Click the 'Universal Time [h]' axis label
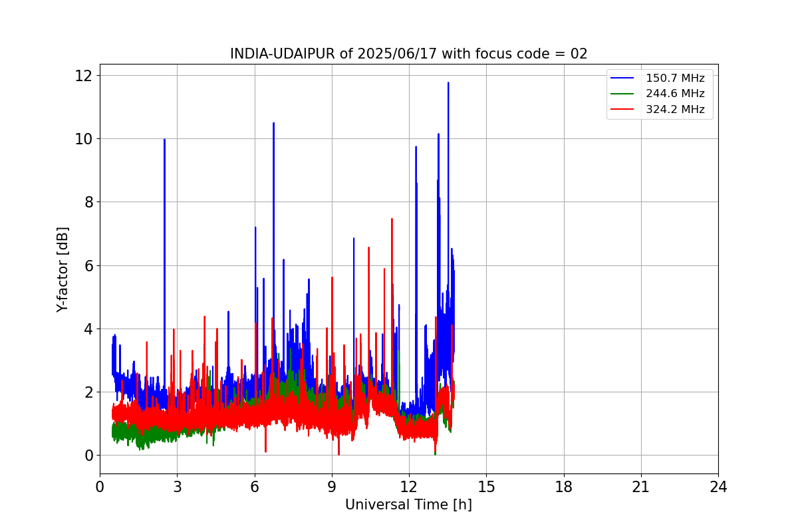The height and width of the screenshot is (532, 798). pyautogui.click(x=408, y=505)
